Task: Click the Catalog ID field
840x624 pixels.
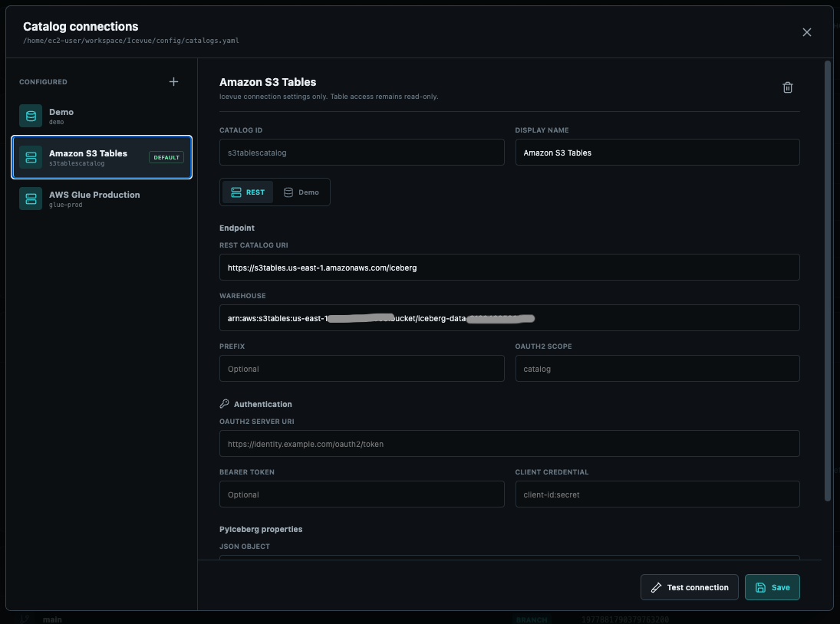Action: (x=361, y=153)
